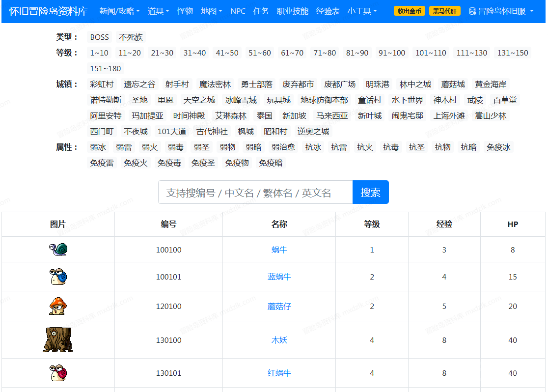This screenshot has width=548, height=392.
Task: Expand the 道具 dropdown menu
Action: coord(158,11)
